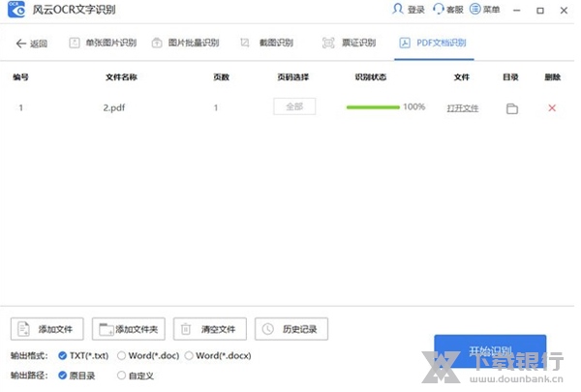Switch to 单张图片识别 tab
Image resolution: width=581 pixels, height=392 pixels.
click(103, 43)
